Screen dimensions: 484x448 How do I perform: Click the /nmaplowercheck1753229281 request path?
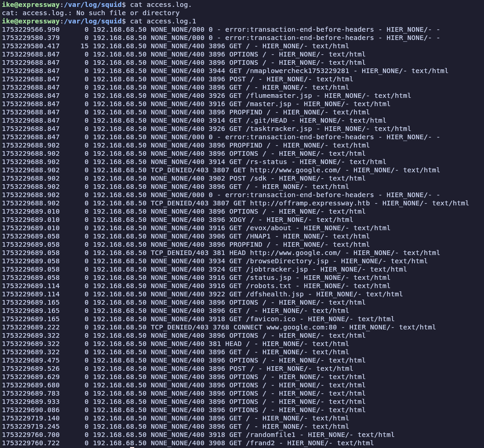click(297, 71)
